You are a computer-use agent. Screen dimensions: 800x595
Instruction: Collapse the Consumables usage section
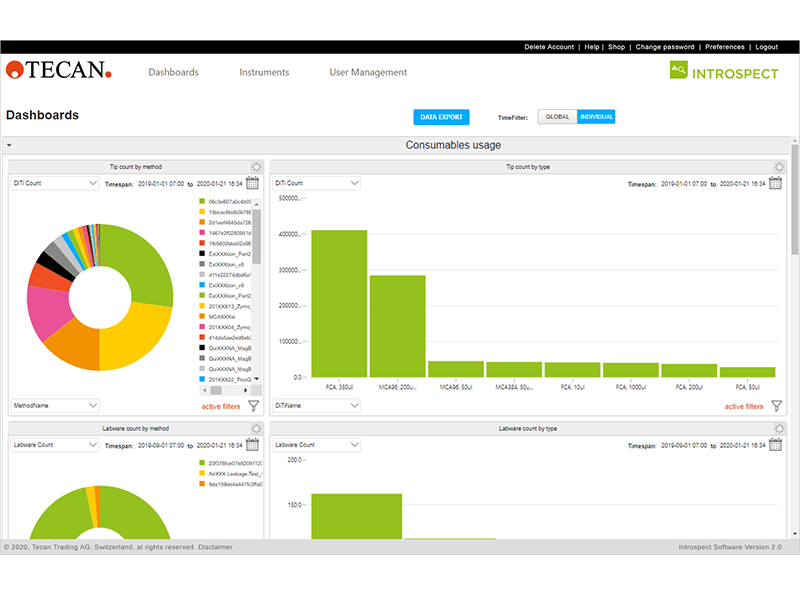(x=9, y=145)
